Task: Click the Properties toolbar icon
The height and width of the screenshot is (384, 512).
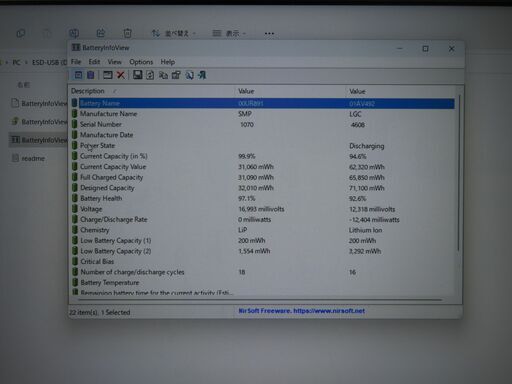Action: click(x=176, y=75)
